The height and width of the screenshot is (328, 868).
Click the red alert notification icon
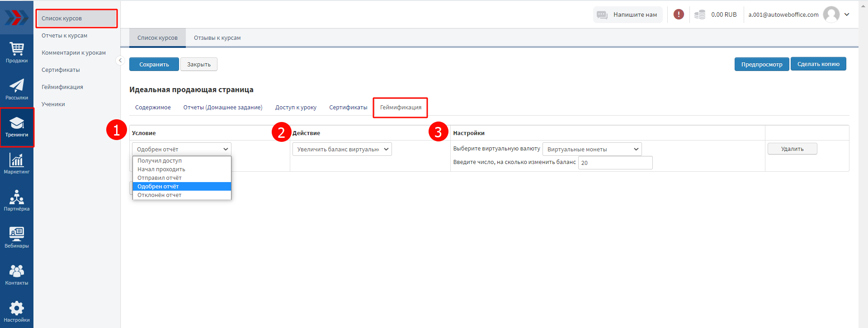point(679,14)
